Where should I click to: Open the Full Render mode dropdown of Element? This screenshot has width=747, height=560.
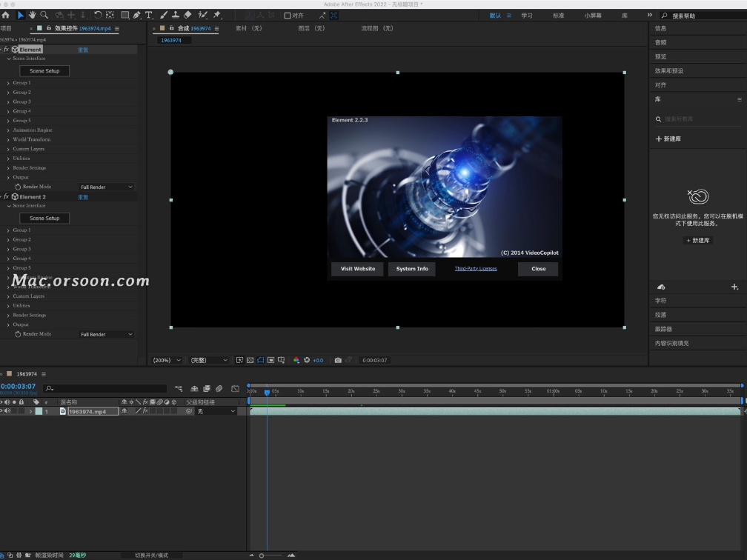pyautogui.click(x=106, y=187)
